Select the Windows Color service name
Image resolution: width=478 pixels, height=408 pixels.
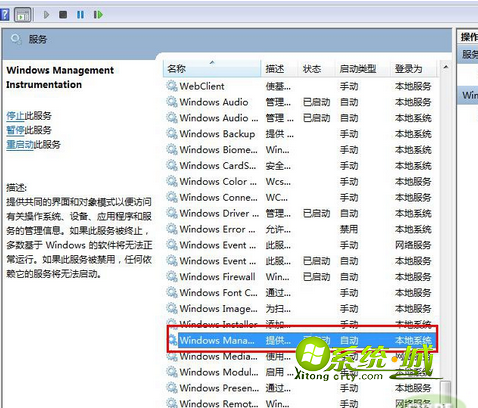218,181
